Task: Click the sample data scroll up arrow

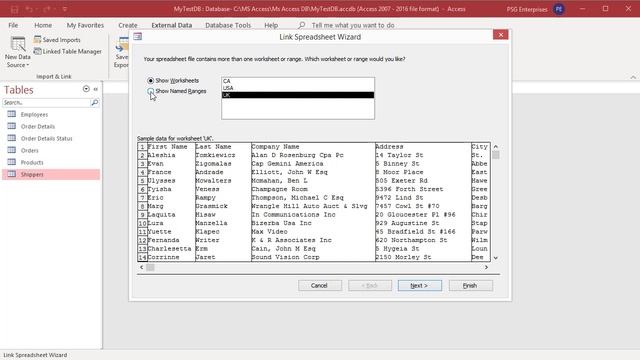Action: (x=496, y=146)
